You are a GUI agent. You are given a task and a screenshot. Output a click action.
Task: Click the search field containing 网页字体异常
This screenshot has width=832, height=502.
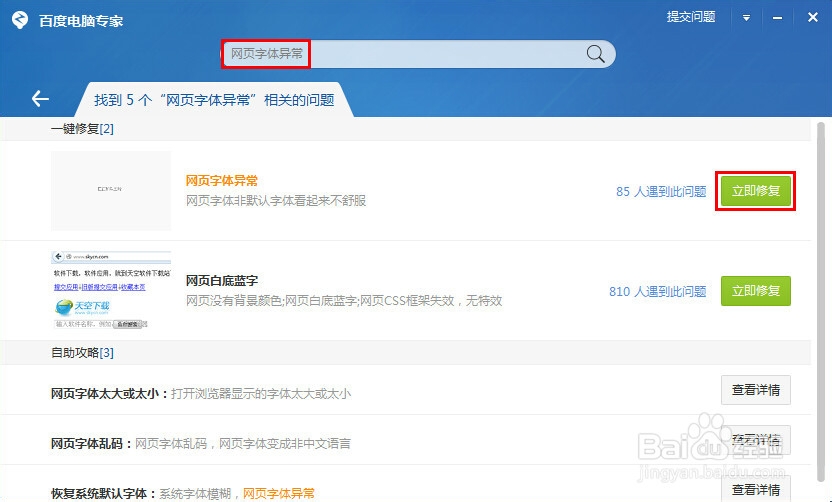tap(418, 54)
